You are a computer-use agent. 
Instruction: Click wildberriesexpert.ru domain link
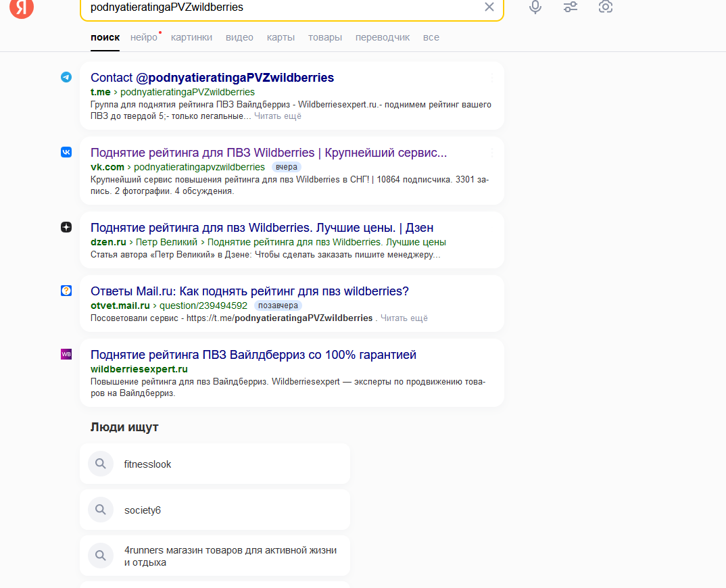coord(139,369)
